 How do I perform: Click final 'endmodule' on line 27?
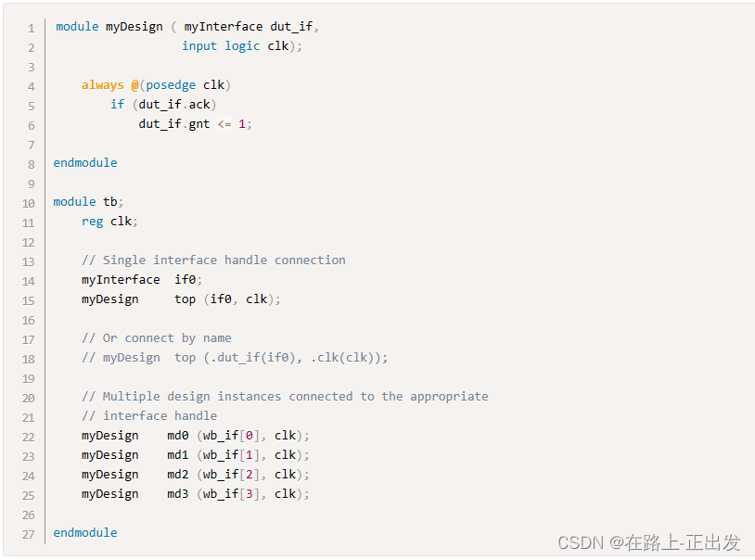85,533
